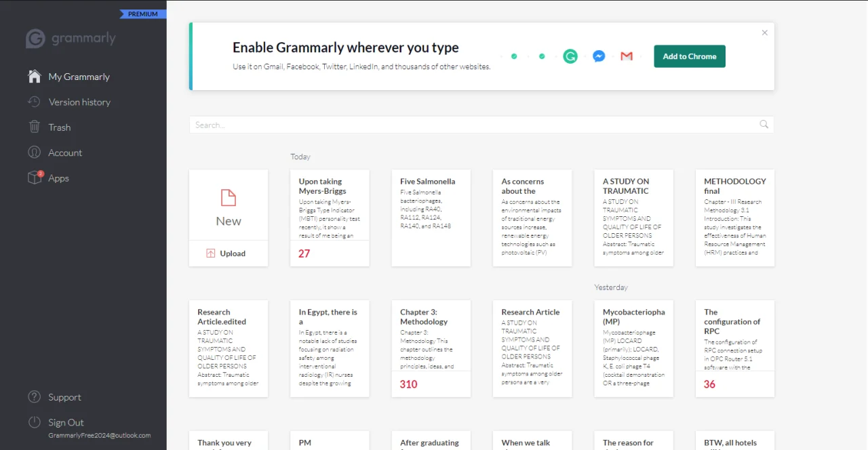The image size is (868, 450).
Task: Open BTW, all hotels document card
Action: click(x=735, y=441)
